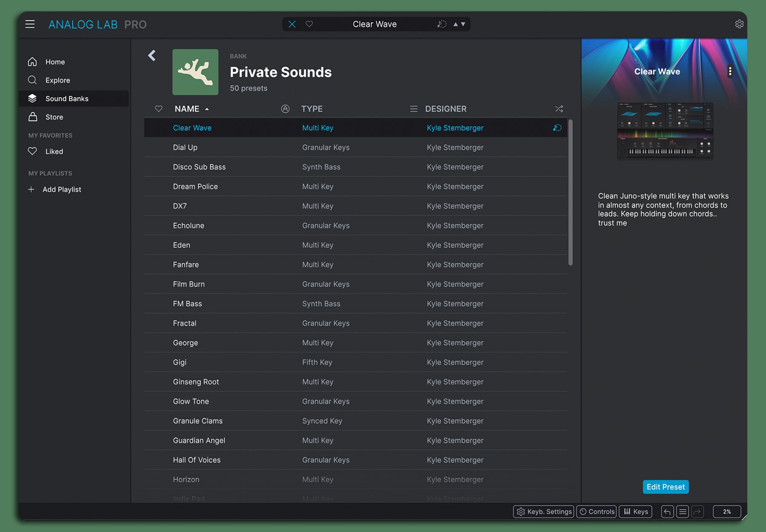Select the next preset with down arrow
This screenshot has width=766, height=532.
(x=463, y=24)
